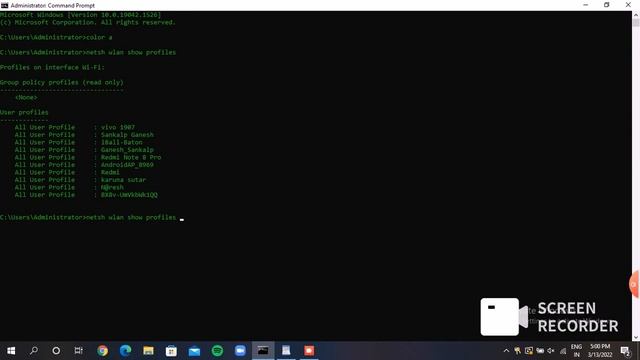
Task: Click the vertical scrollbar thumb
Action: tap(636, 22)
